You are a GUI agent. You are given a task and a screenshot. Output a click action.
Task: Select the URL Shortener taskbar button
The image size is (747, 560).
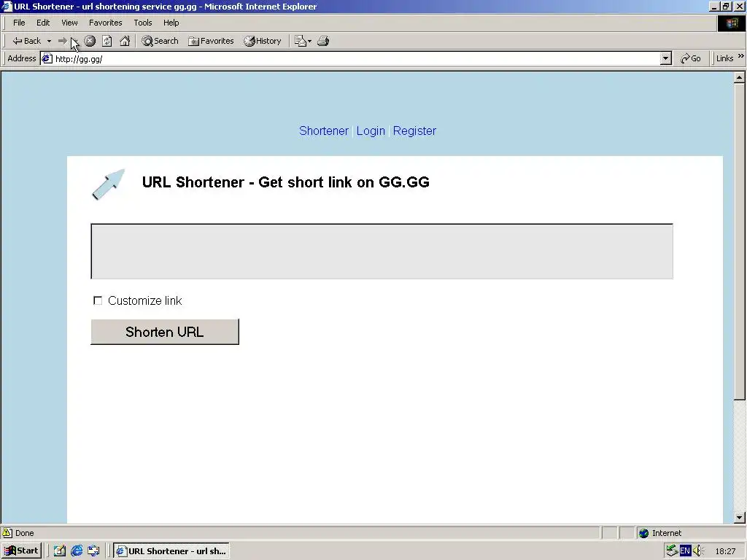click(171, 551)
